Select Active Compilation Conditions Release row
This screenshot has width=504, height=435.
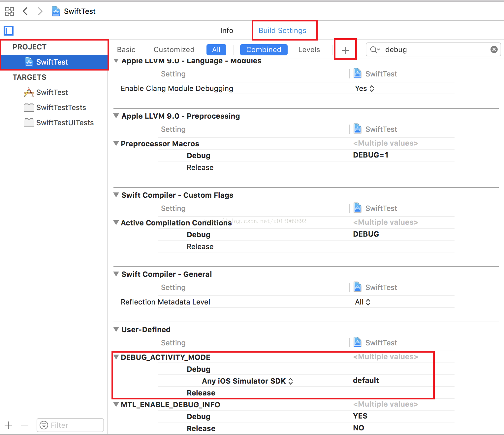(306, 246)
